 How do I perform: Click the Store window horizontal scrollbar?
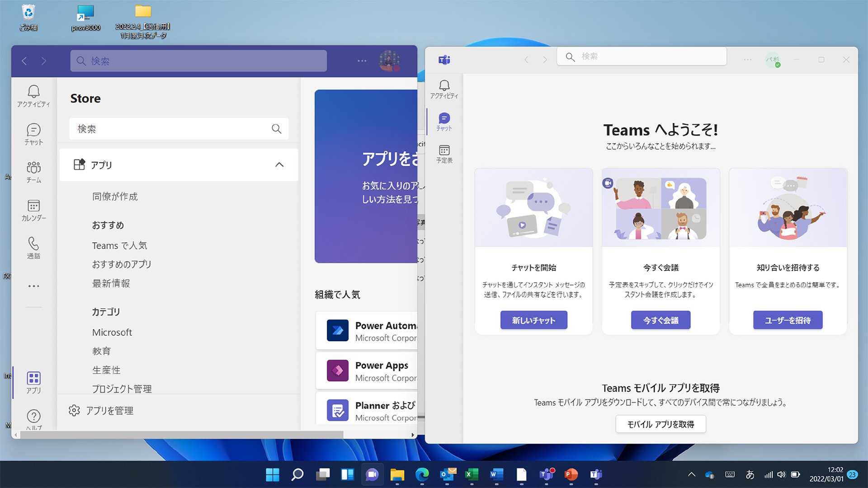coord(182,435)
